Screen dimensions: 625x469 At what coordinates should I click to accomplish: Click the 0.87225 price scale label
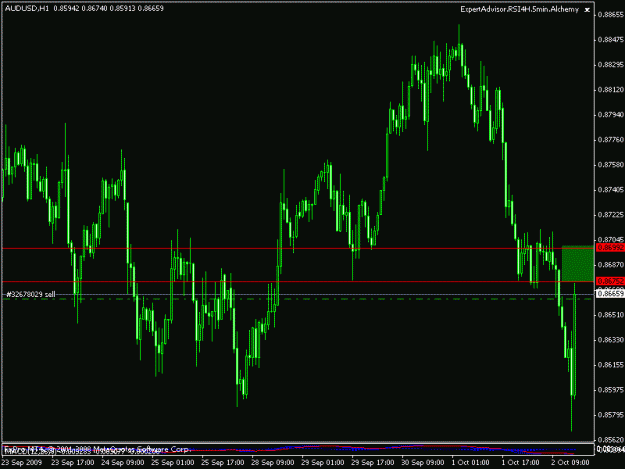[x=611, y=215]
